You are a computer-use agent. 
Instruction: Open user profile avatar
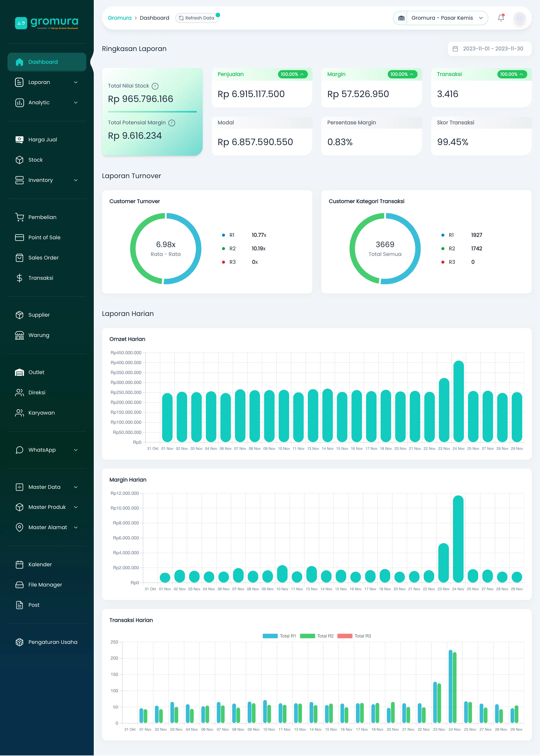tap(520, 18)
